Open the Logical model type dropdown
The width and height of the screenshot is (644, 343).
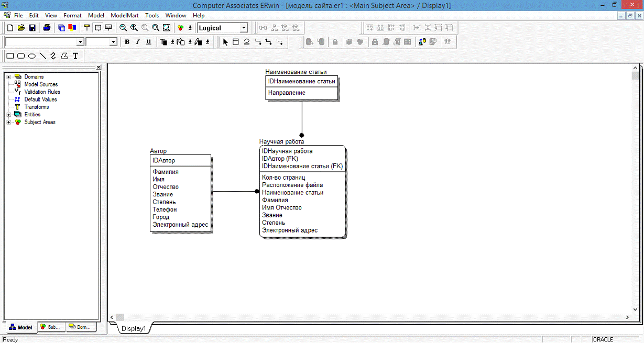coord(244,28)
